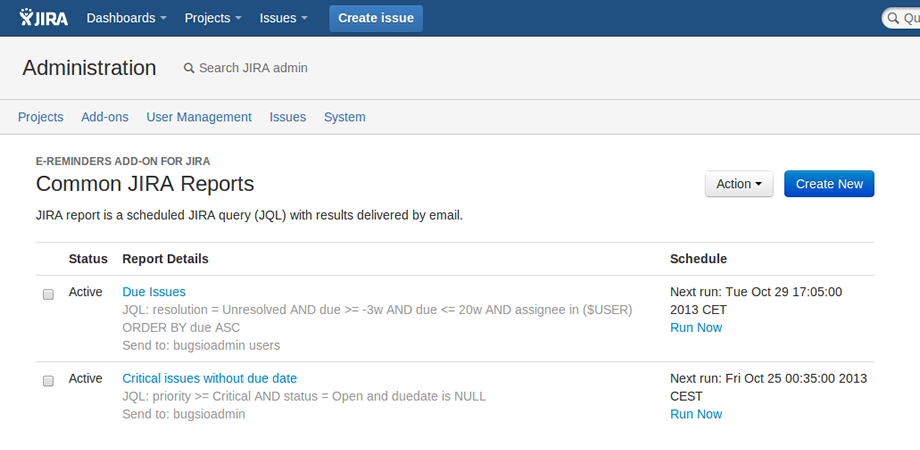The width and height of the screenshot is (920, 450).
Task: Click Active status of Critical issues row
Action: pos(85,378)
